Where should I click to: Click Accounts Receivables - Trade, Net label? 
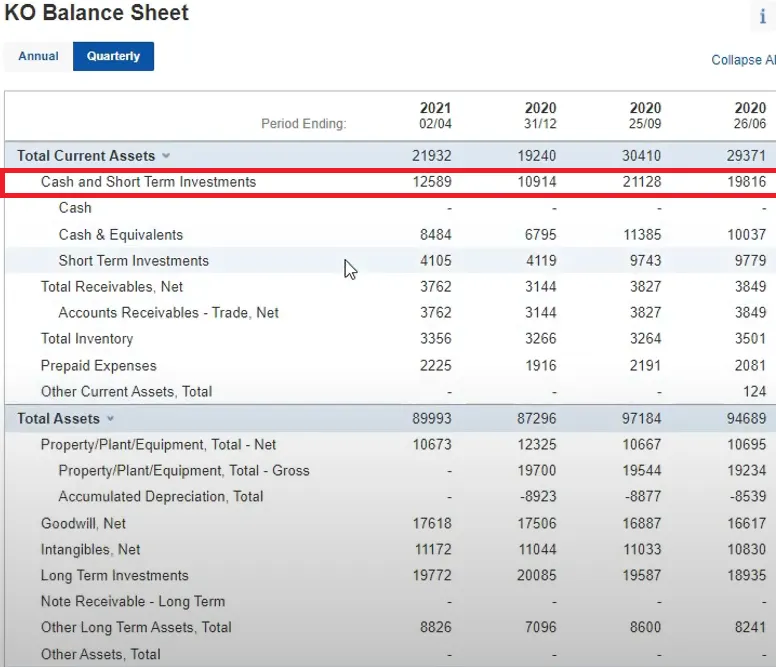point(168,313)
